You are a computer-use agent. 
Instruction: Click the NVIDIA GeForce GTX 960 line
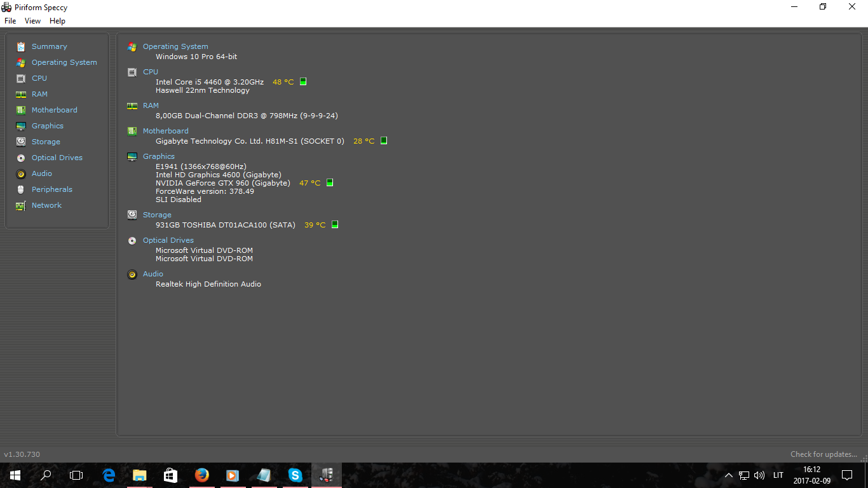[223, 183]
